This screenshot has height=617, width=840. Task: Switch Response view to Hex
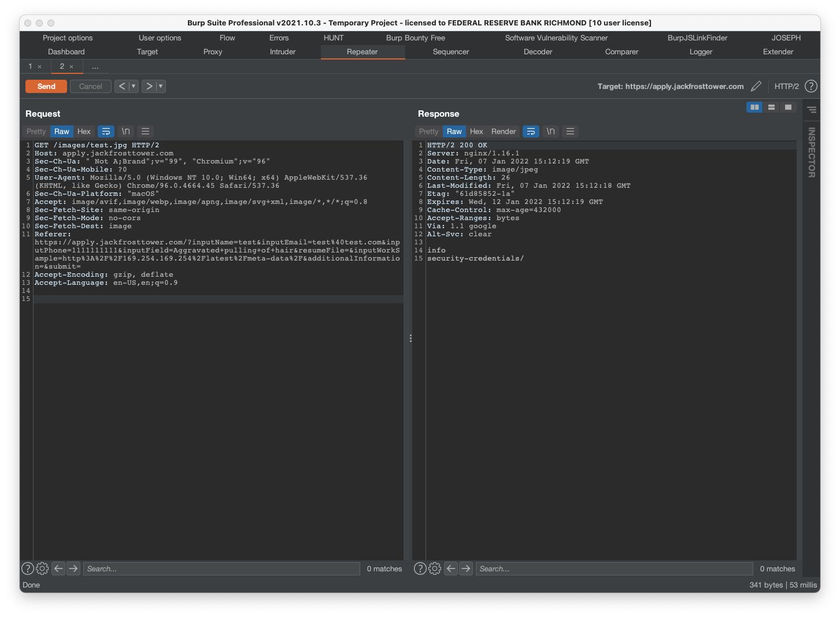(476, 132)
